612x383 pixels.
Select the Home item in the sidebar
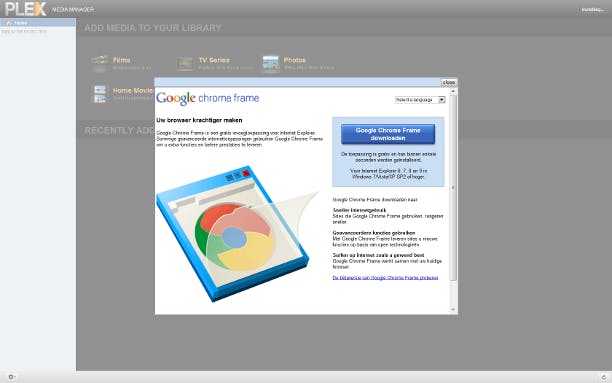point(38,23)
